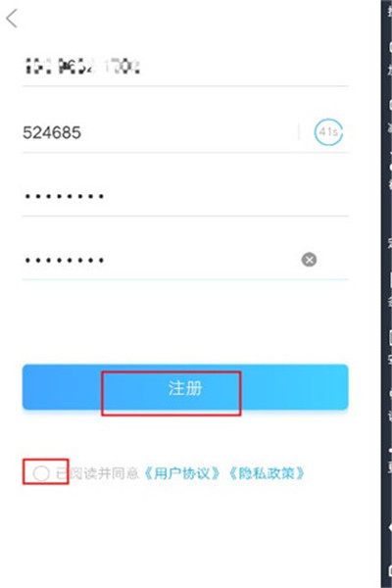Image resolution: width=392 pixels, height=588 pixels.
Task: Open the 《隐私政策》 privacy policy link
Action: pyautogui.click(x=267, y=473)
